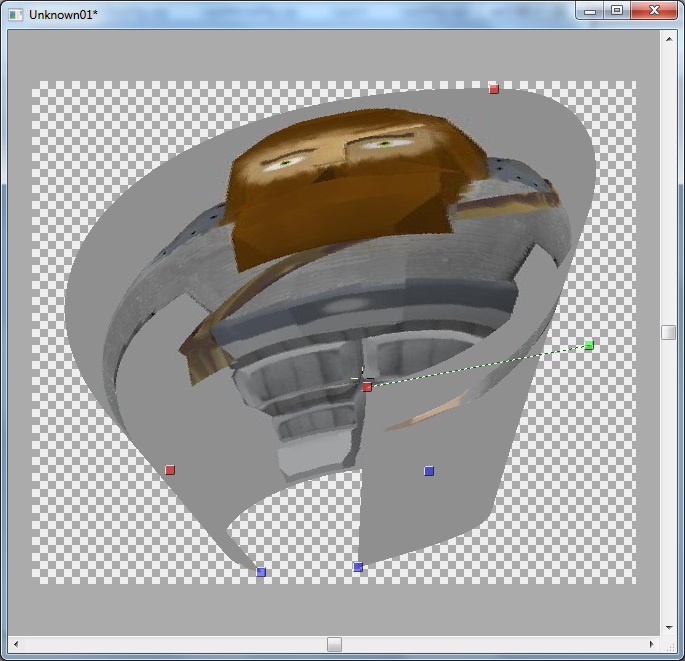Select the blue handle on the right gray panel
This screenshot has width=685, height=661.
[x=429, y=471]
